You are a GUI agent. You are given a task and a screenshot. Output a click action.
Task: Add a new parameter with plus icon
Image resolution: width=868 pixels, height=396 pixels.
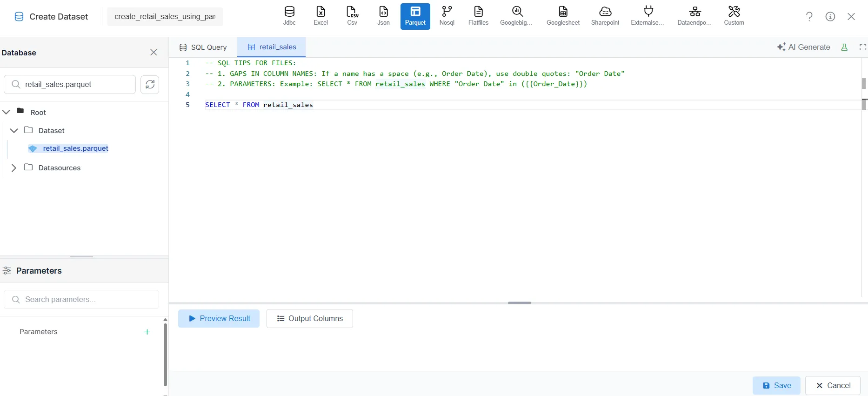(x=147, y=332)
